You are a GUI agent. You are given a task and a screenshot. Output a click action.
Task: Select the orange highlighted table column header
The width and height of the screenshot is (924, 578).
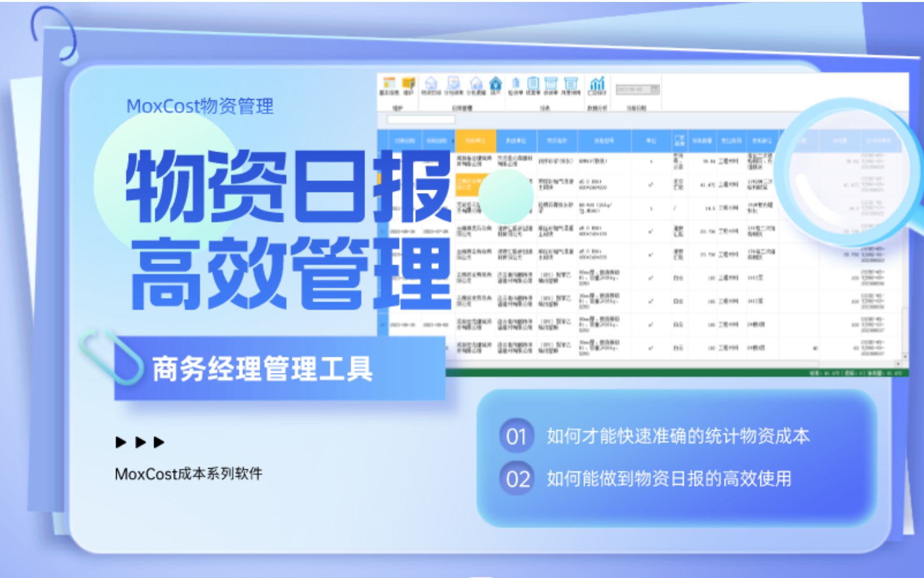tap(475, 141)
